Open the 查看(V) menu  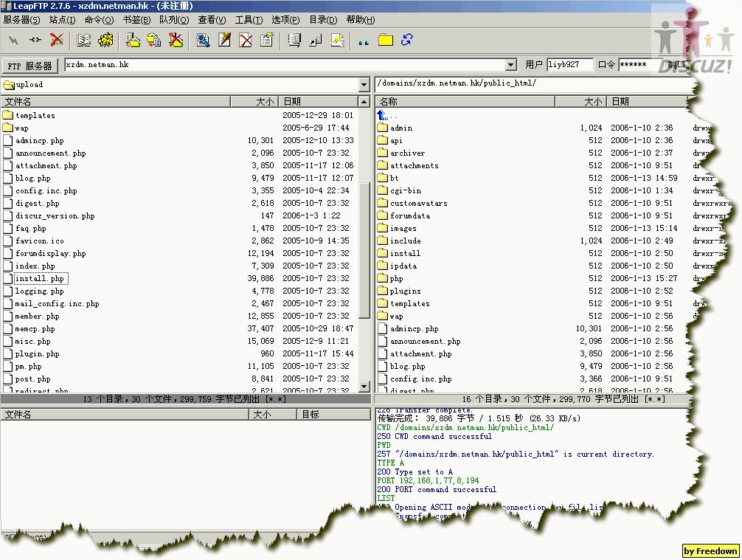point(212,20)
